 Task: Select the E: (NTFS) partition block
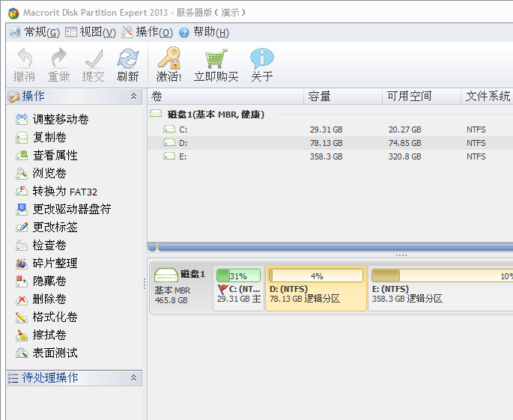(440, 288)
